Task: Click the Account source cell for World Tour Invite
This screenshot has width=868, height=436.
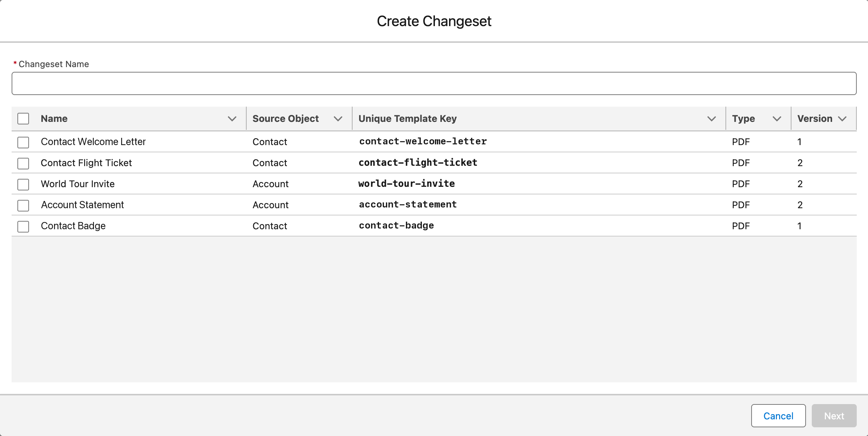Action: click(270, 184)
